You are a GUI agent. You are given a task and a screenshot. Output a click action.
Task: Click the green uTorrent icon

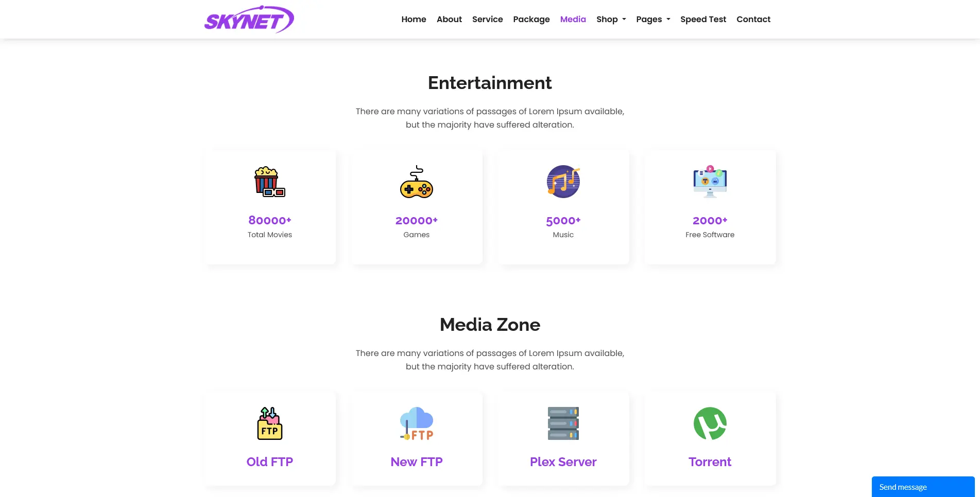tap(710, 423)
